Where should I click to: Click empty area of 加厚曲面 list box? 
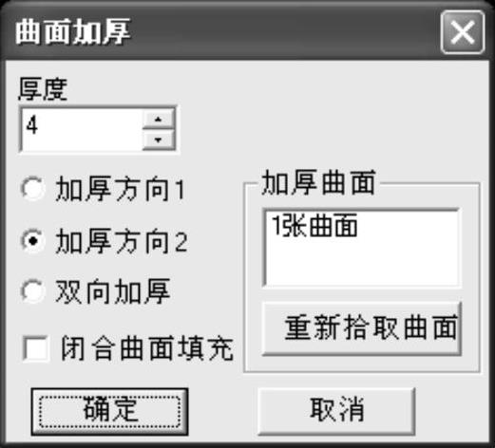coord(362,263)
